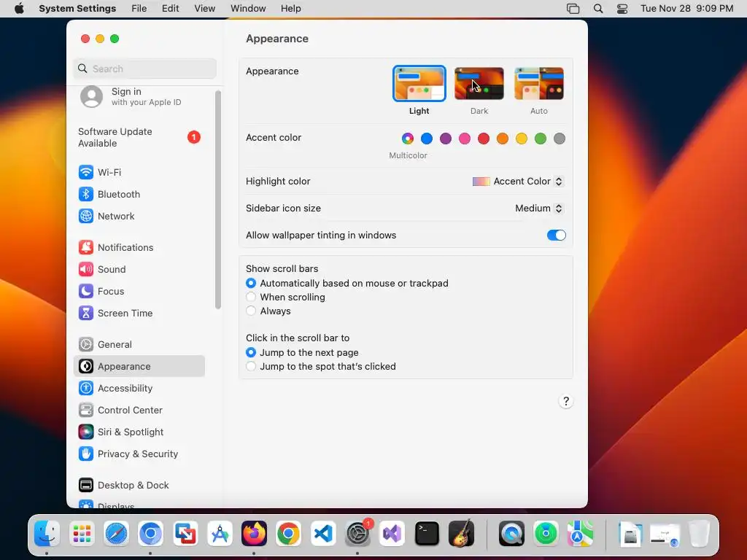
Task: Launch GarageBand from the Dock
Action: (x=461, y=533)
